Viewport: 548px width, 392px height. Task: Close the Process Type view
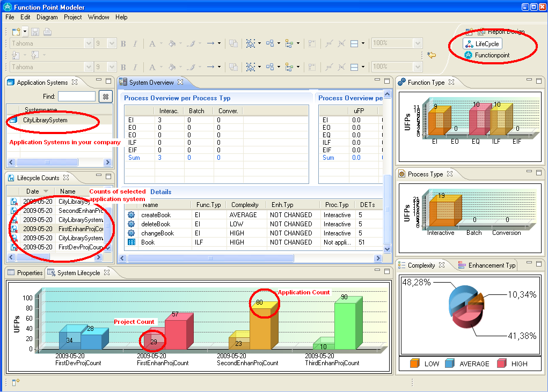pos(450,174)
